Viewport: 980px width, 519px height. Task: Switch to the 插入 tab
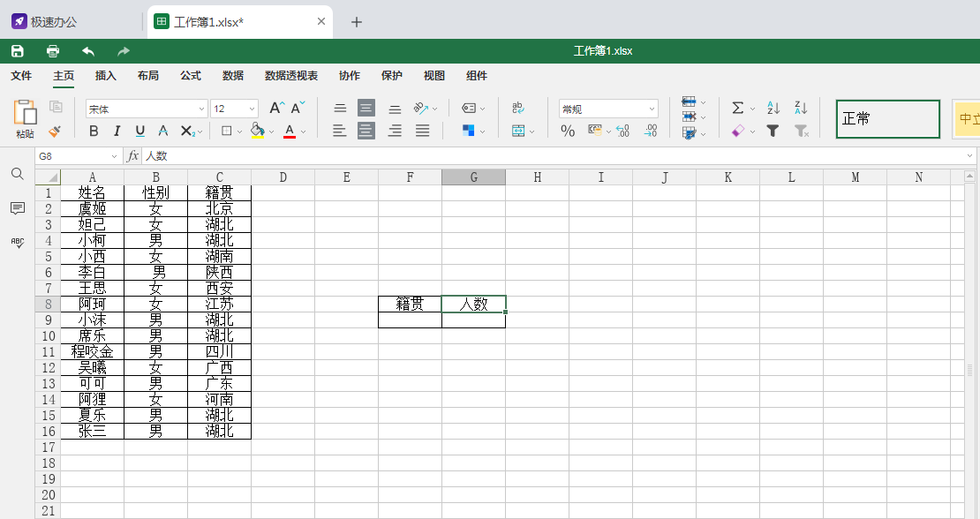(x=106, y=76)
